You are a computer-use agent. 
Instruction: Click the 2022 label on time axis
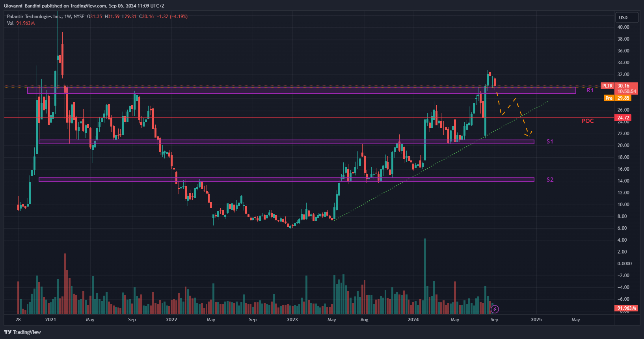pyautogui.click(x=171, y=320)
